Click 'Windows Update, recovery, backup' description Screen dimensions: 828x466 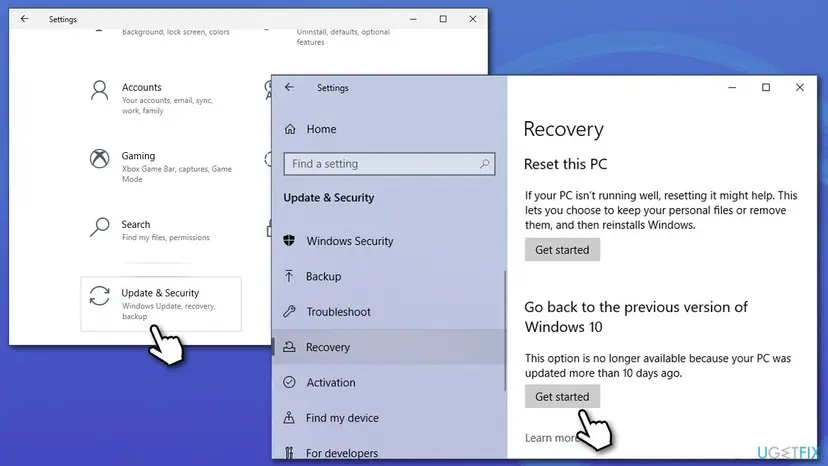point(168,311)
